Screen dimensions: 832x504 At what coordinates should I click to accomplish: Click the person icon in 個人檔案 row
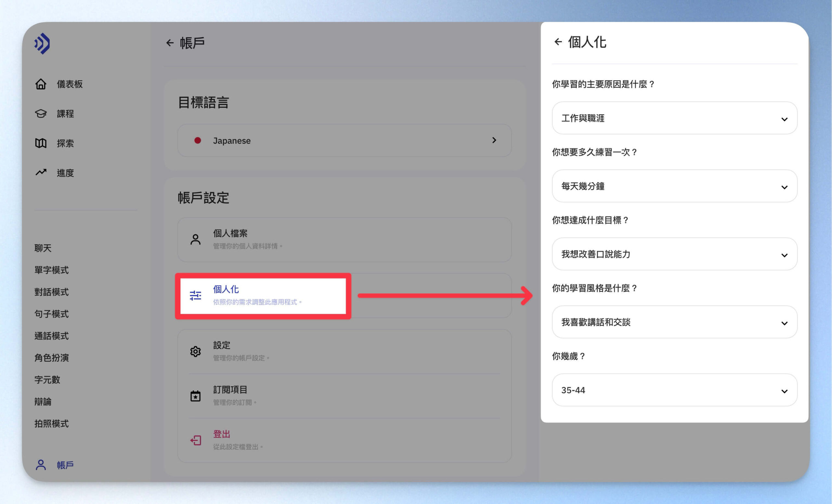pos(195,239)
